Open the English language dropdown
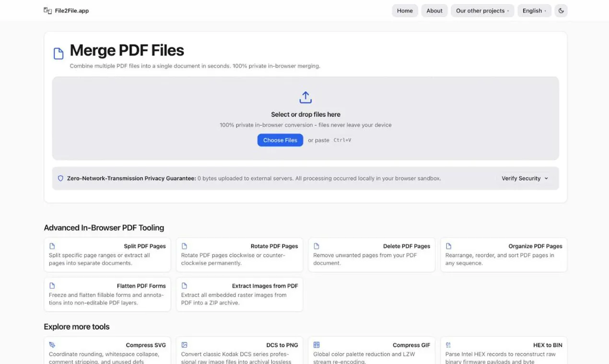This screenshot has height=364, width=609. point(534,11)
